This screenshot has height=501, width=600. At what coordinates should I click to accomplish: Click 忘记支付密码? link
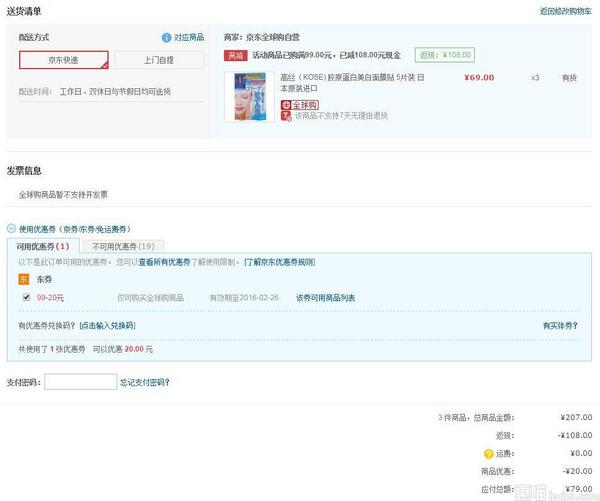point(145,382)
